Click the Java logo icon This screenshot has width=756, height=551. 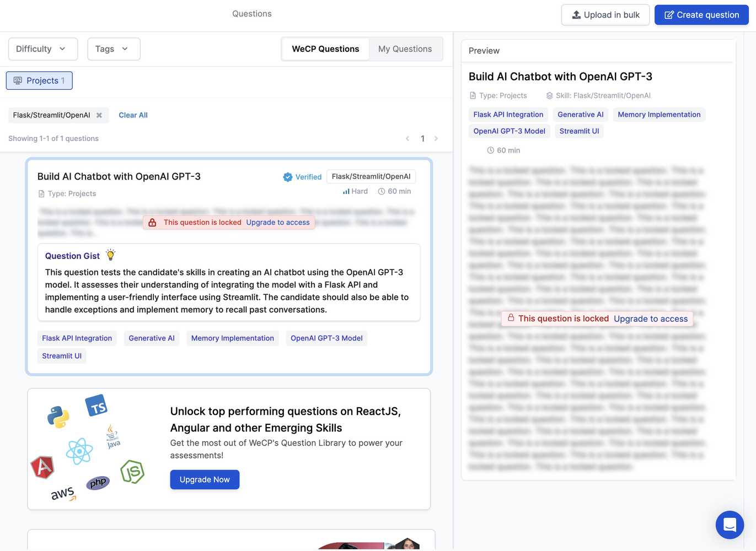point(113,436)
